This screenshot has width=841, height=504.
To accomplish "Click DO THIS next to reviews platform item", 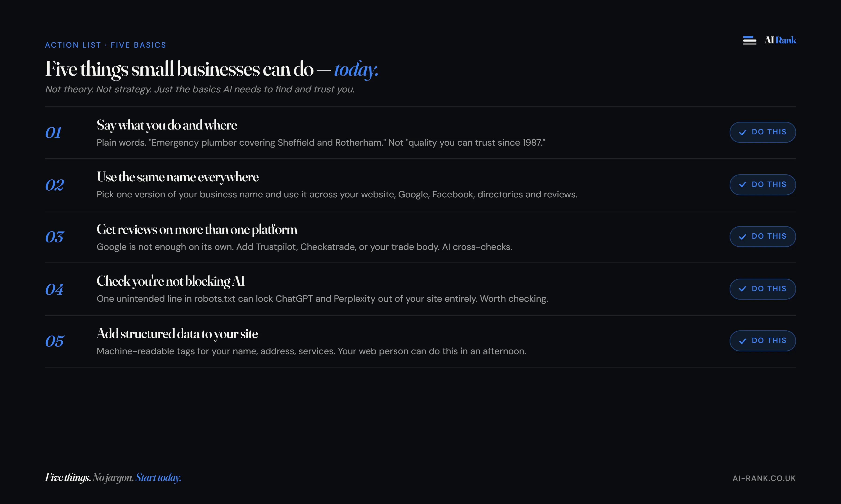I will (x=763, y=236).
